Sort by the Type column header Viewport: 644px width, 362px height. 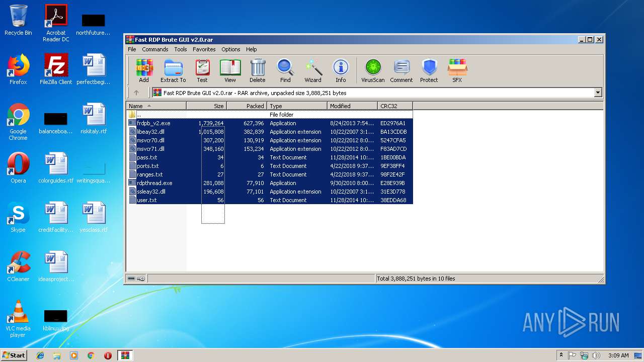pyautogui.click(x=297, y=106)
